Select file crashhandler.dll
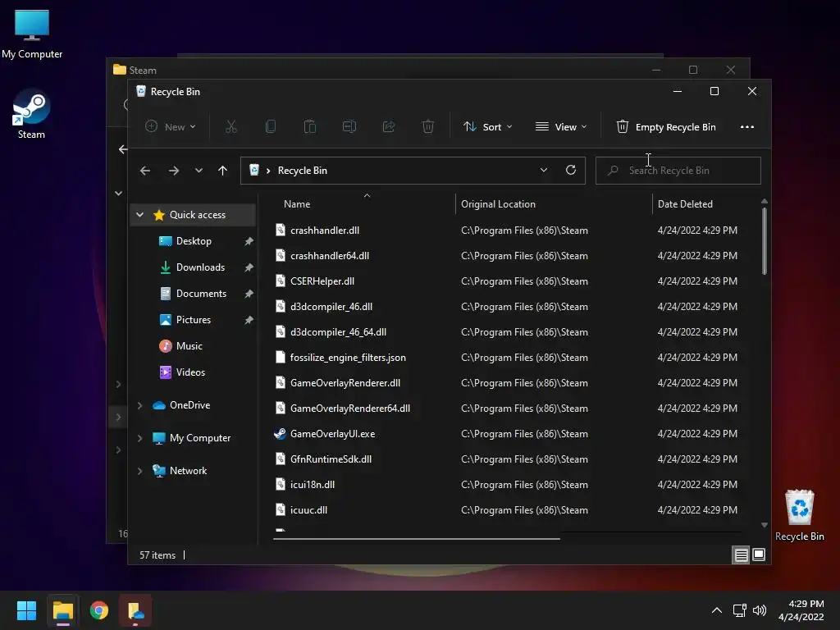Screen dimensions: 840x630 coord(325,231)
